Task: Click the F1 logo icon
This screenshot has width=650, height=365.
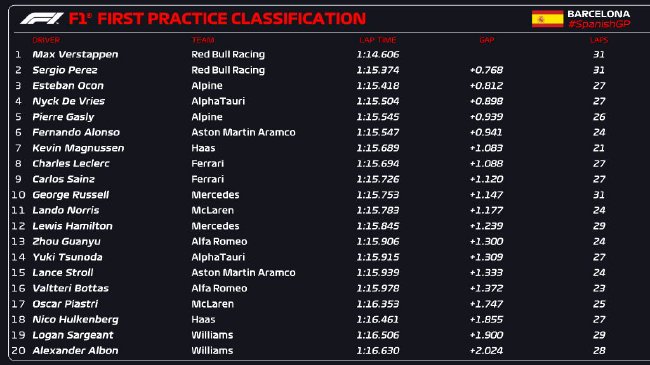Action: (42, 18)
